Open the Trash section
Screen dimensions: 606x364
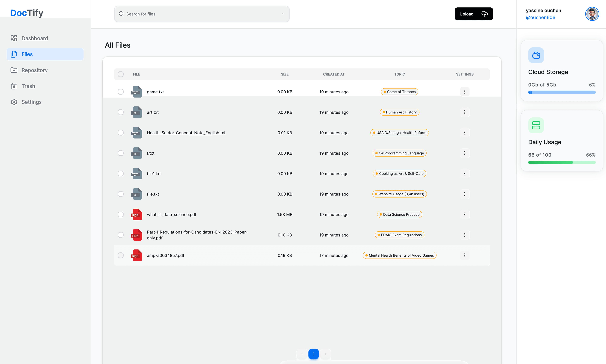click(45, 86)
